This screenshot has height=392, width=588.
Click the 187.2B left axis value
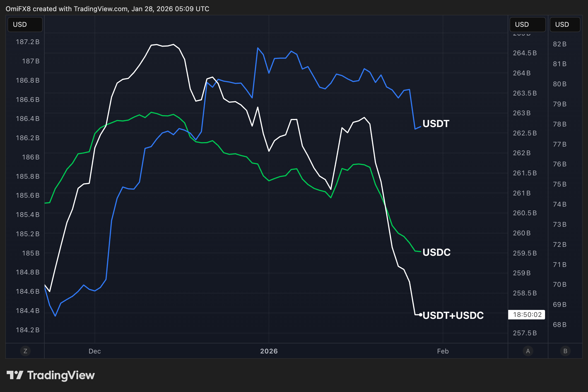click(28, 42)
